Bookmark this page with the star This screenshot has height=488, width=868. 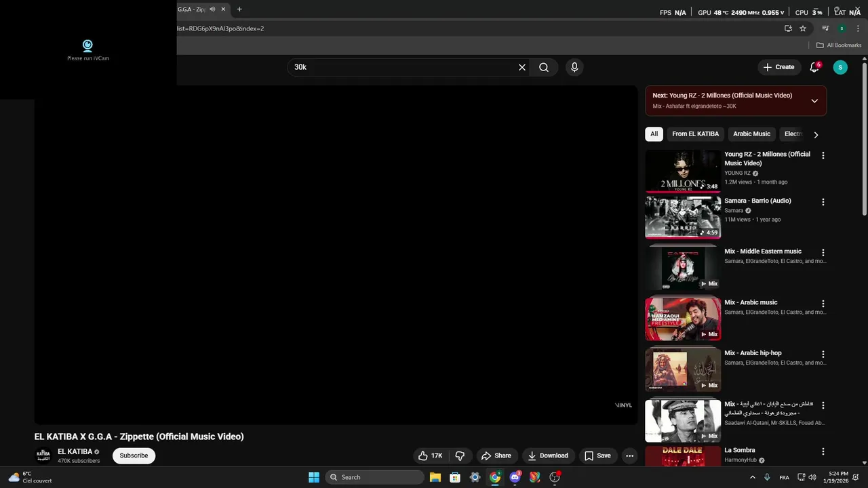[x=803, y=28]
